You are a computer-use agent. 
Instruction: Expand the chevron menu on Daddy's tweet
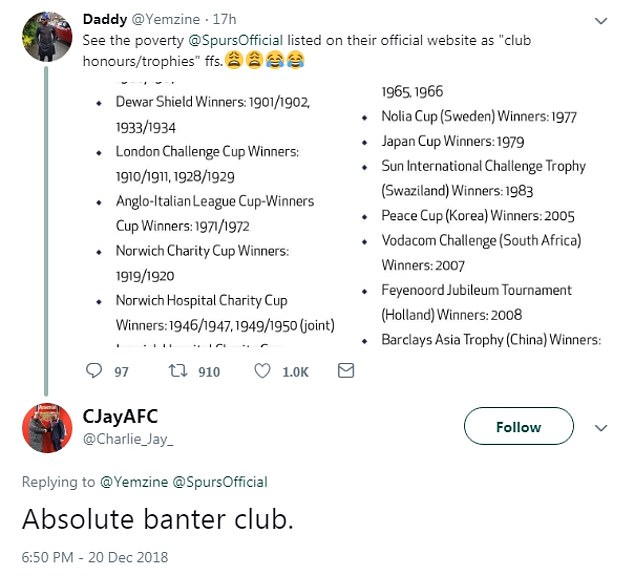[x=601, y=20]
